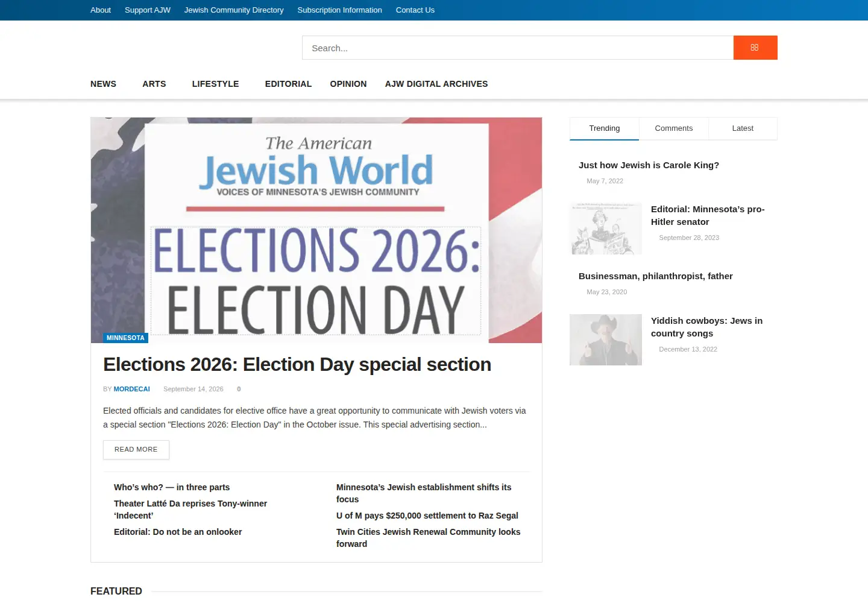
Task: Click the READ MORE button
Action: (x=136, y=450)
